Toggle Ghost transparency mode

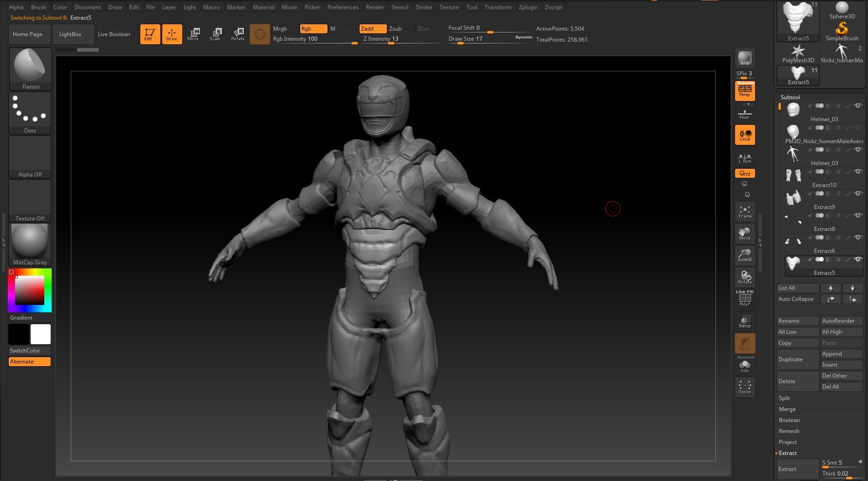(x=745, y=343)
